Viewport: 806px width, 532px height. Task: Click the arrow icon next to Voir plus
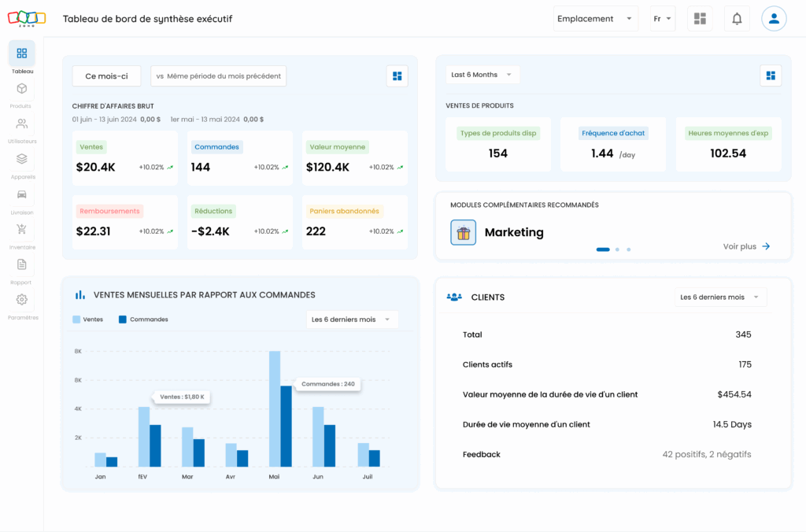pyautogui.click(x=766, y=246)
